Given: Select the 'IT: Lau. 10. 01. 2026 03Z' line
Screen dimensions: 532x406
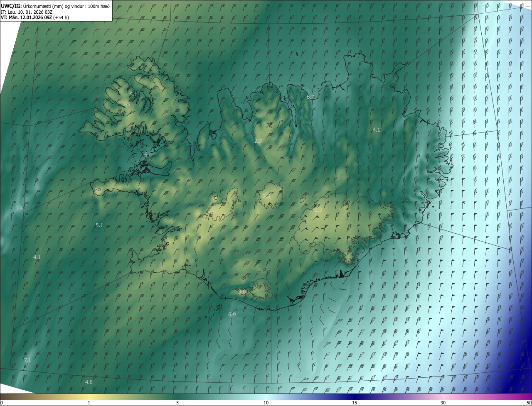Looking at the screenshot, I should coord(27,12).
